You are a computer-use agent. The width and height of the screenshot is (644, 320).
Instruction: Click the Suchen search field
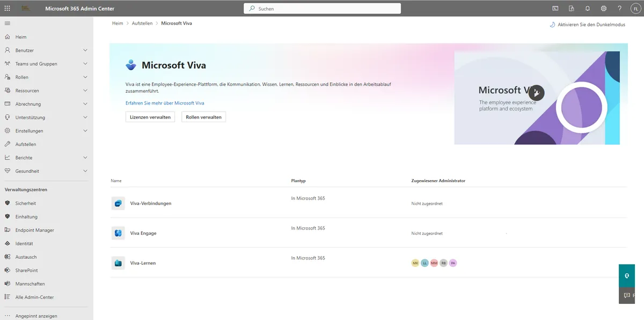[x=322, y=9]
